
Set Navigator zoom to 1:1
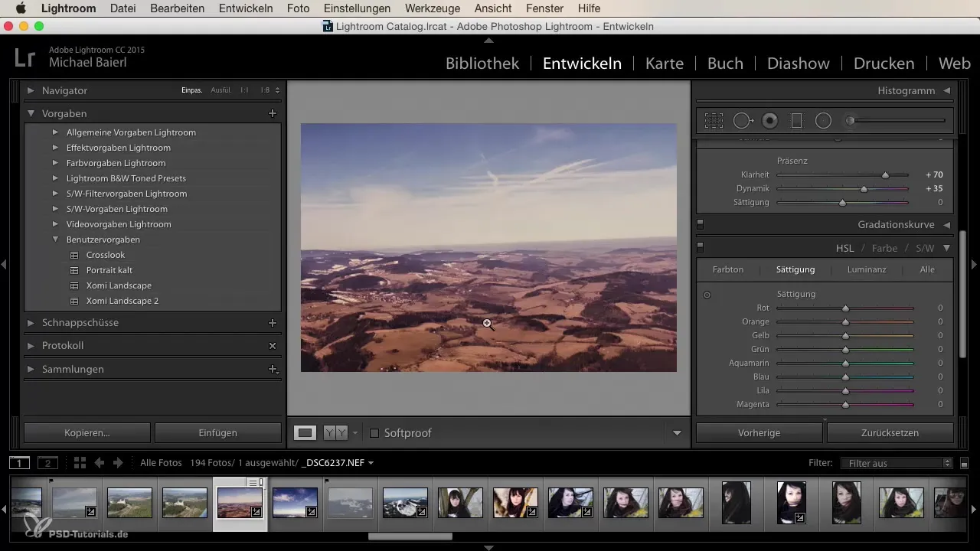244,90
